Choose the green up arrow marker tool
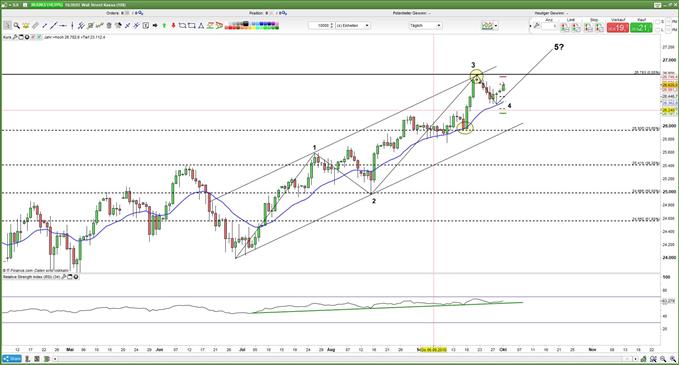 click(x=164, y=26)
